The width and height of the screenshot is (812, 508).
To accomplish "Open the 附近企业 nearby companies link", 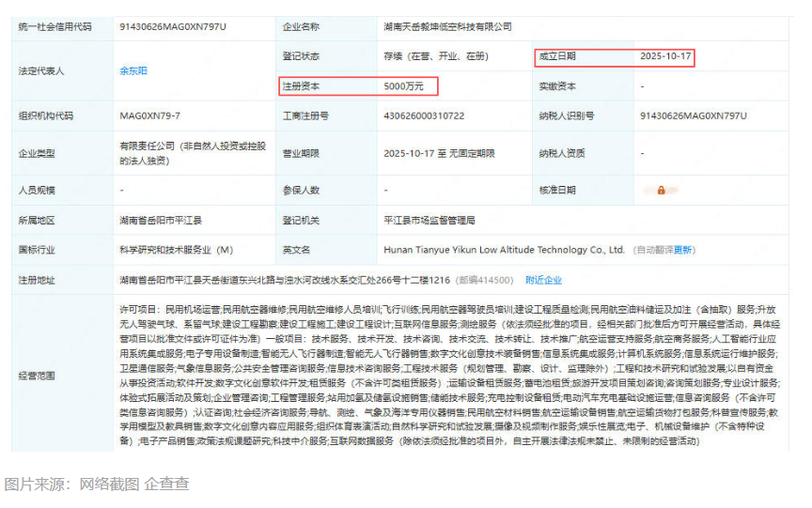I will click(543, 280).
